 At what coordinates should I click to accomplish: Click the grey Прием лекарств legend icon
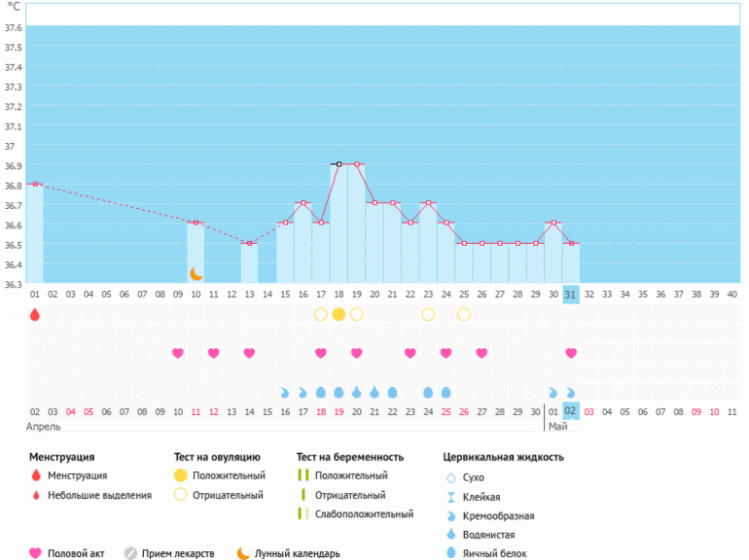tap(130, 553)
